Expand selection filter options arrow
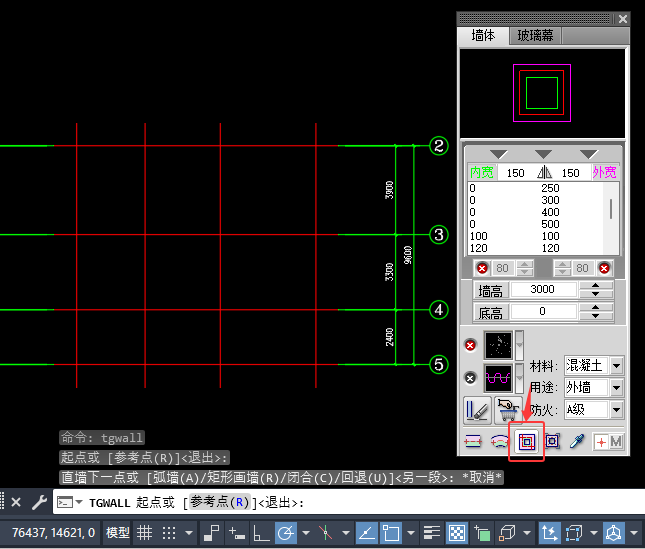 pyautogui.click(x=594, y=533)
